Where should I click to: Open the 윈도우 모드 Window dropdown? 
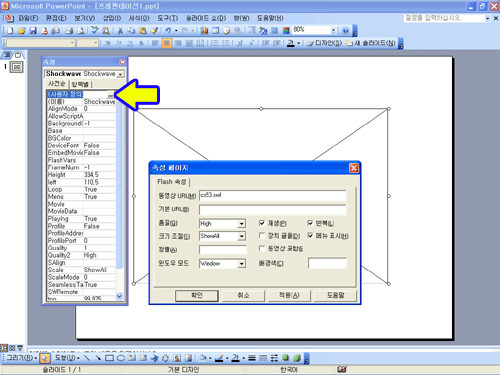pos(242,264)
